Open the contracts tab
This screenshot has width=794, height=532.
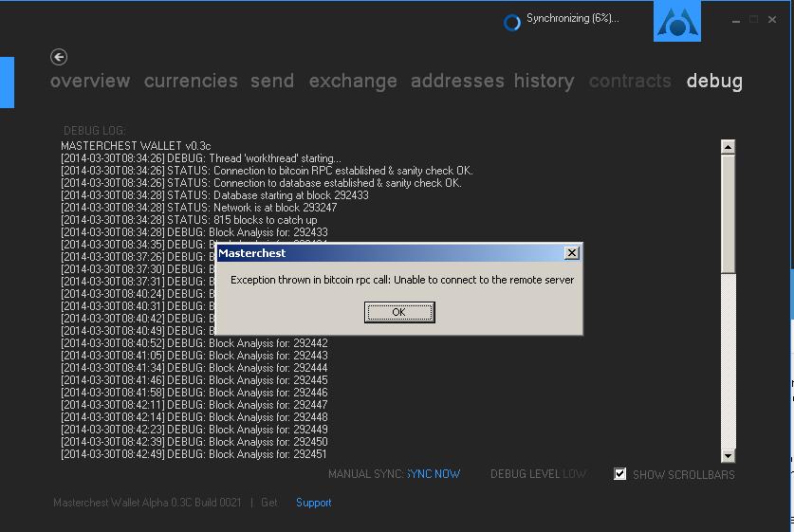pyautogui.click(x=631, y=81)
